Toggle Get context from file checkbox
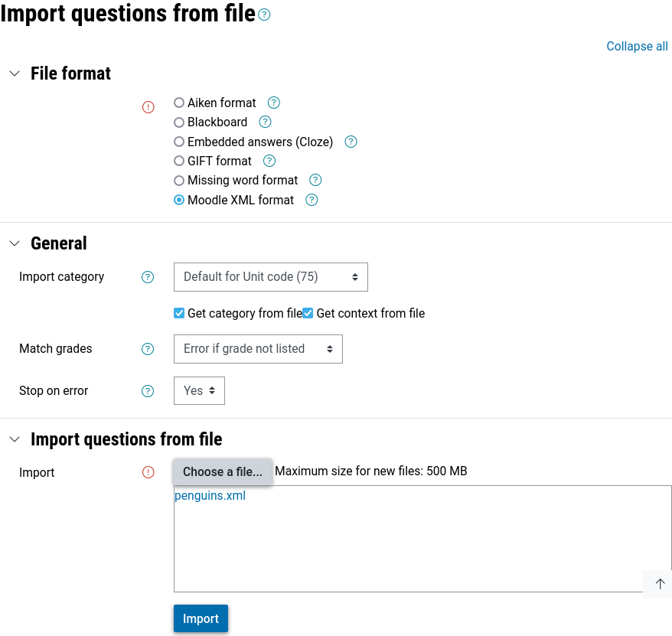Viewport: 672px width, 636px height. pos(308,313)
